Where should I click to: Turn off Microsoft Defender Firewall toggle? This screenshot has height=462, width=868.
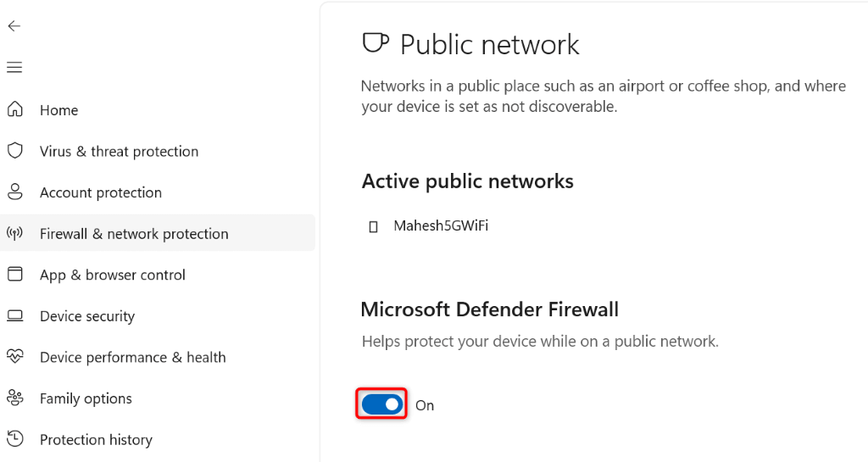pos(381,405)
